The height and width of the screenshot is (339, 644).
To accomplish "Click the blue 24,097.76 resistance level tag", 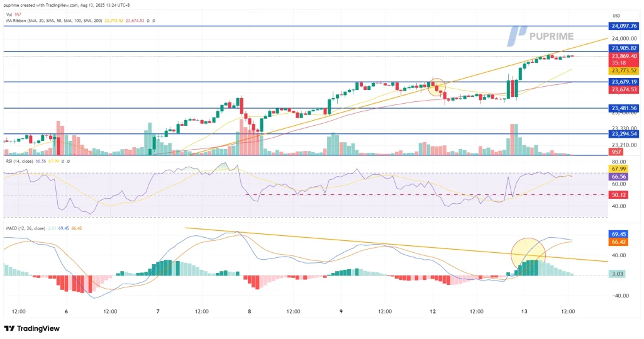I will tap(624, 26).
